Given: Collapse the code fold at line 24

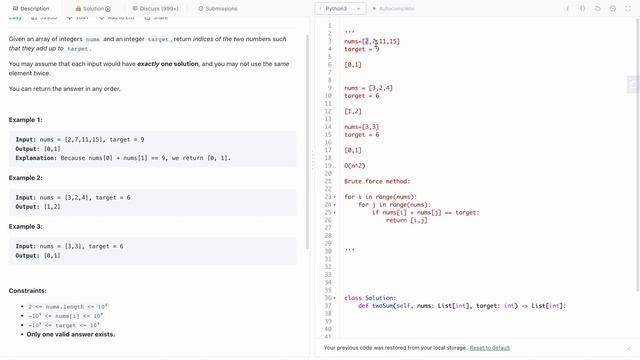Looking at the screenshot, I should click(335, 205).
